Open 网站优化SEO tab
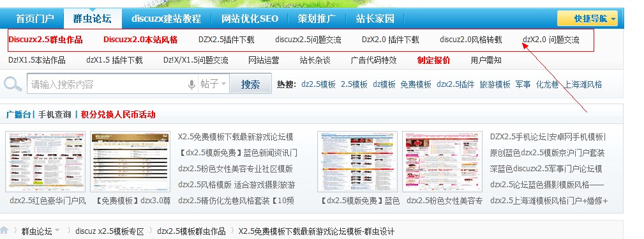Screen dimensions: 644x239 [x=250, y=19]
